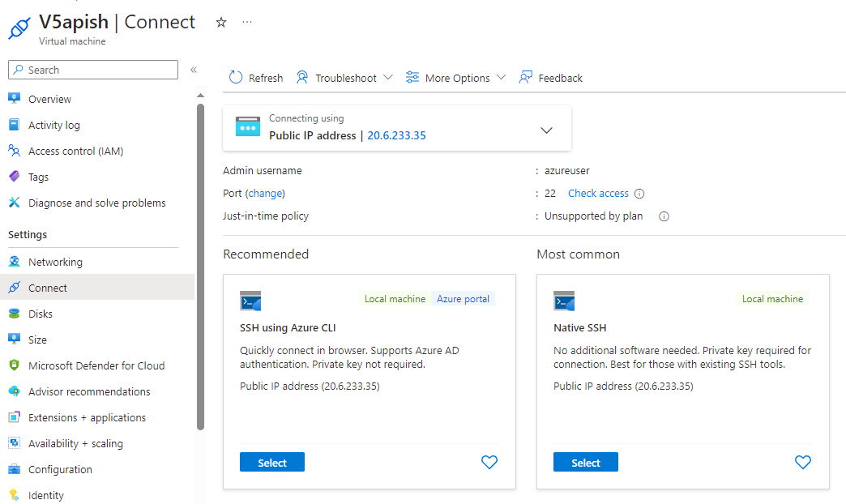Click the Availability + scaling icon
The image size is (846, 504).
click(14, 443)
